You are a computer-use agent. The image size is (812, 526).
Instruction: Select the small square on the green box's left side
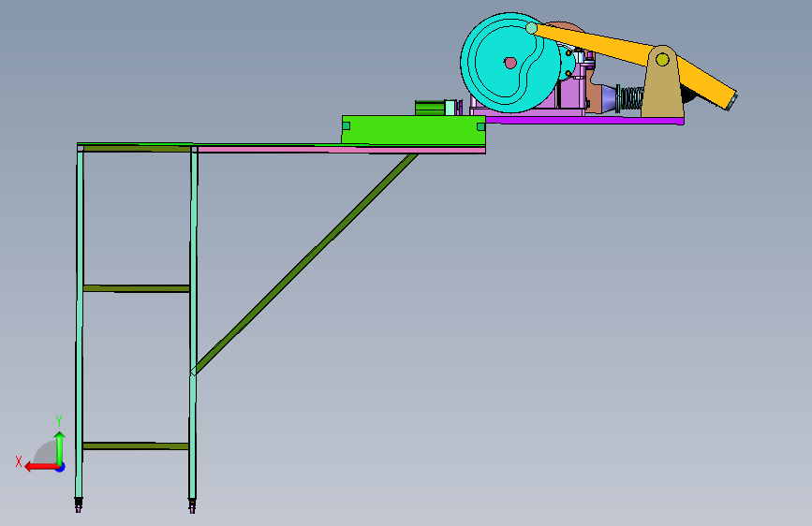pyautogui.click(x=346, y=125)
